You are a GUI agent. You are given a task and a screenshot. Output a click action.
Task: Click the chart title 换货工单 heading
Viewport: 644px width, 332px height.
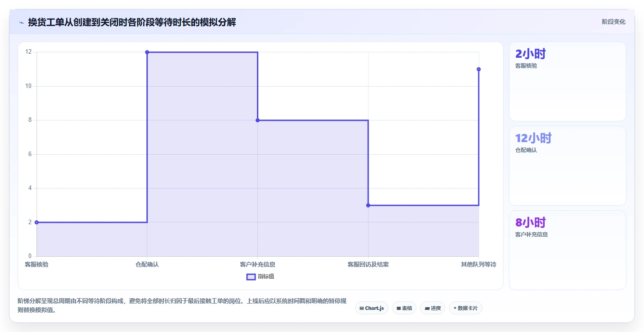[x=132, y=22]
